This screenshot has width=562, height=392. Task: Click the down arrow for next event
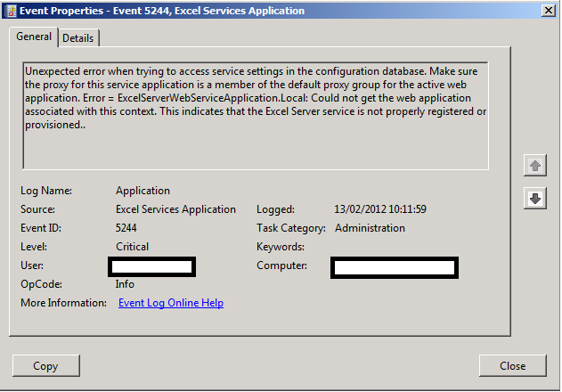coord(535,198)
